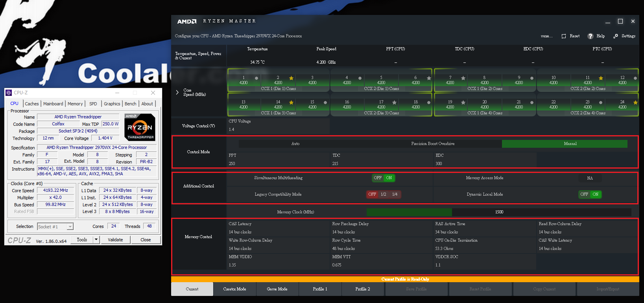Click the dot marker on core 4
Viewport: 644px width, 303px height.
360,78
